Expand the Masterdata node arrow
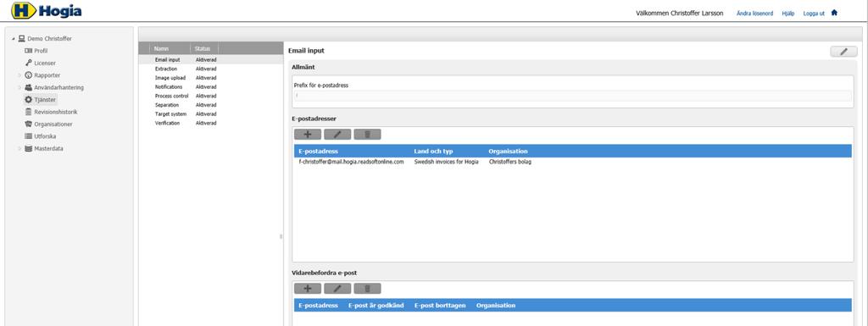The image size is (868, 326). [x=20, y=149]
